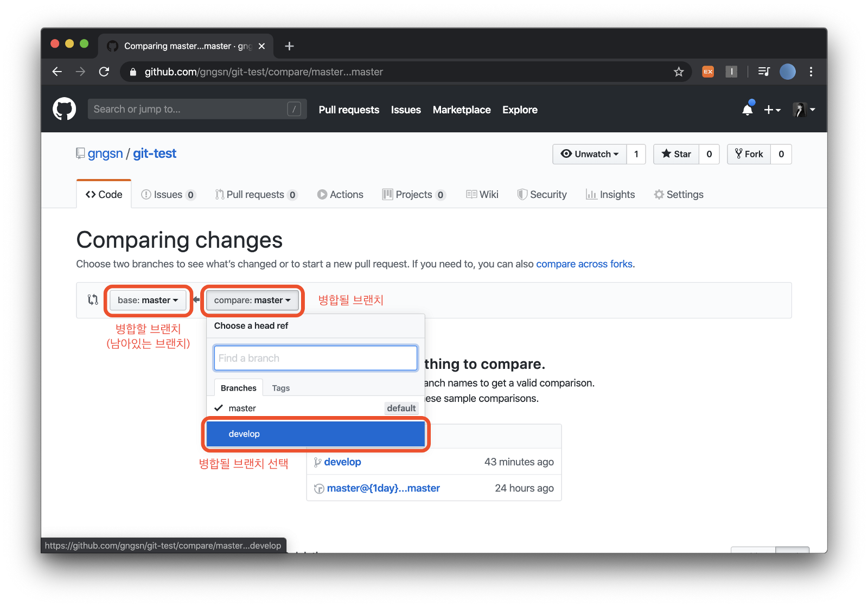Close the Comparing master tab
The height and width of the screenshot is (607, 868).
261,46
